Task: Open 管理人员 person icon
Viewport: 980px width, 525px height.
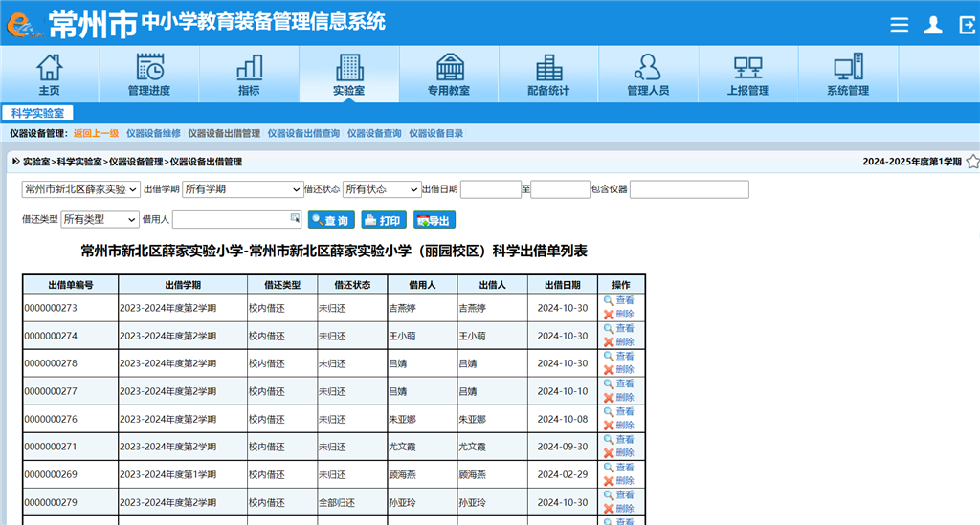Action: (x=648, y=68)
